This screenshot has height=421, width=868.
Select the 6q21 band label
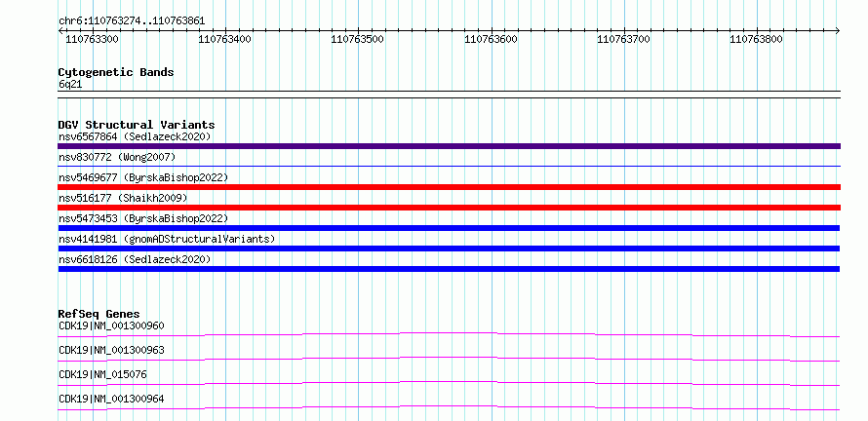coord(71,85)
